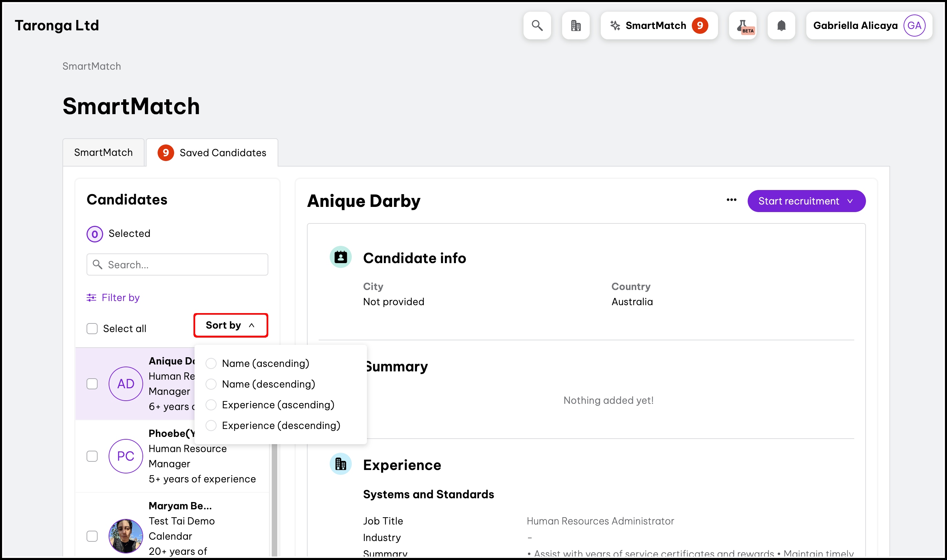Click the SmartMatch breadcrumb link
The image size is (947, 560).
(92, 67)
